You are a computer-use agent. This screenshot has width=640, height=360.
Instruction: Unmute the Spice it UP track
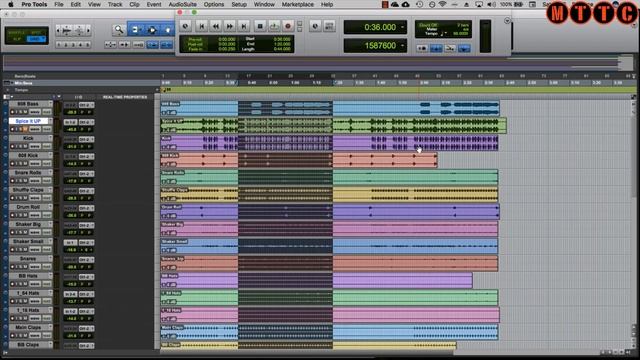pos(25,129)
